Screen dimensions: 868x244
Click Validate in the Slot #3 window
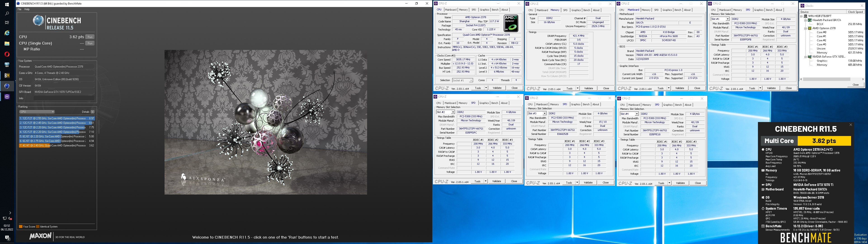(x=588, y=183)
